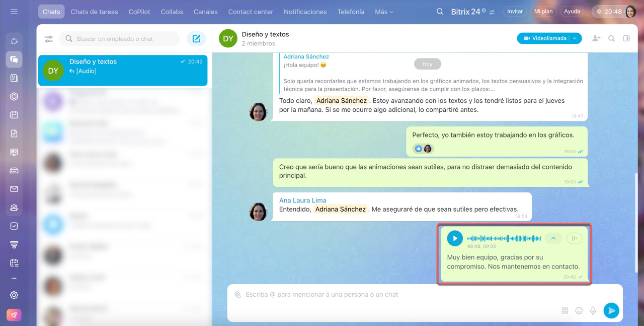The width and height of the screenshot is (644, 326).
Task: Record audio with the microphone icon
Action: [x=593, y=311]
